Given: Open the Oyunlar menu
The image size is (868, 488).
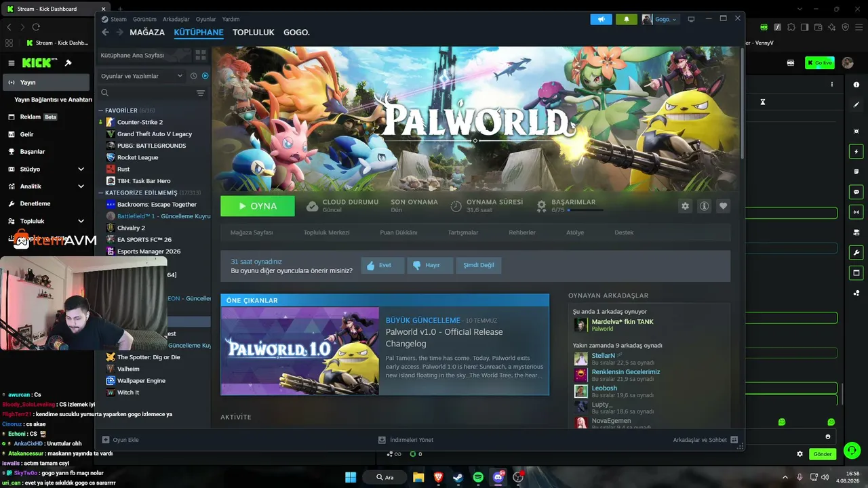Looking at the screenshot, I should (x=206, y=19).
